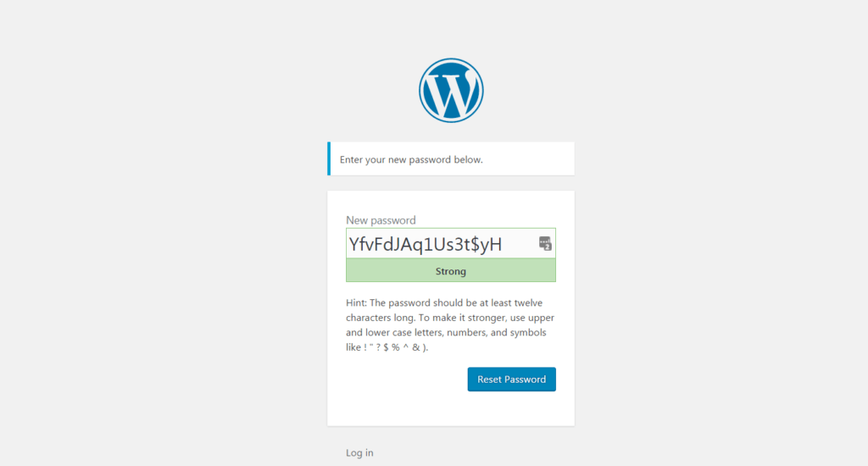The width and height of the screenshot is (868, 466).
Task: Click the 'twelve characters long' phrase in hint
Action: [x=450, y=310]
